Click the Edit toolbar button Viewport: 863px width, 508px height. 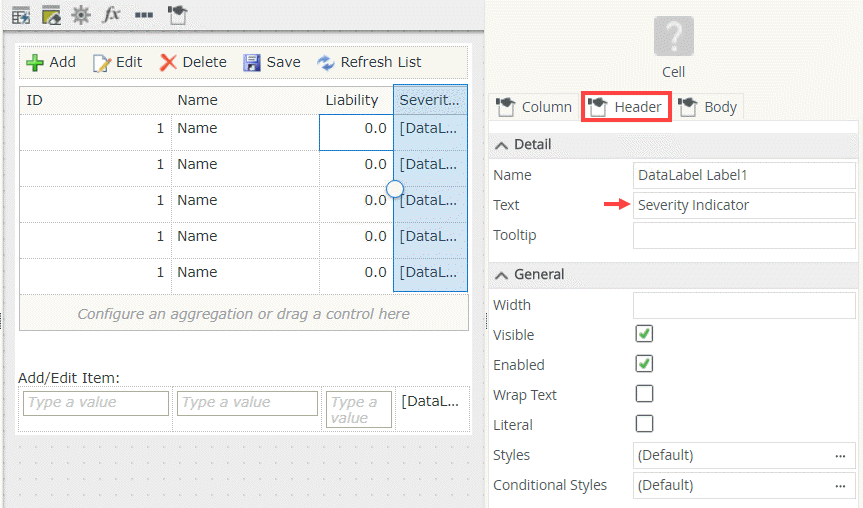coord(118,62)
